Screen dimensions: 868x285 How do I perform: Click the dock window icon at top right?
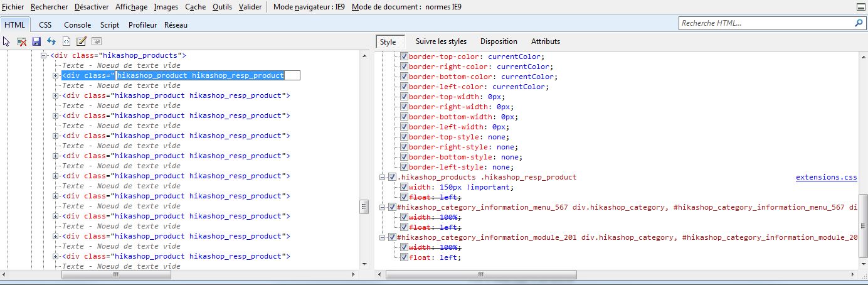coord(862,7)
